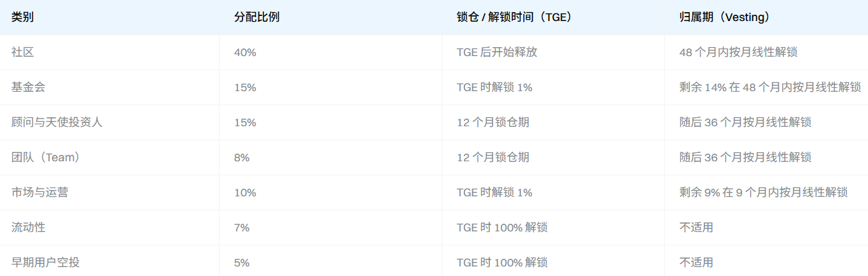Click the 'TGE 后开始释放' cell

click(x=497, y=52)
